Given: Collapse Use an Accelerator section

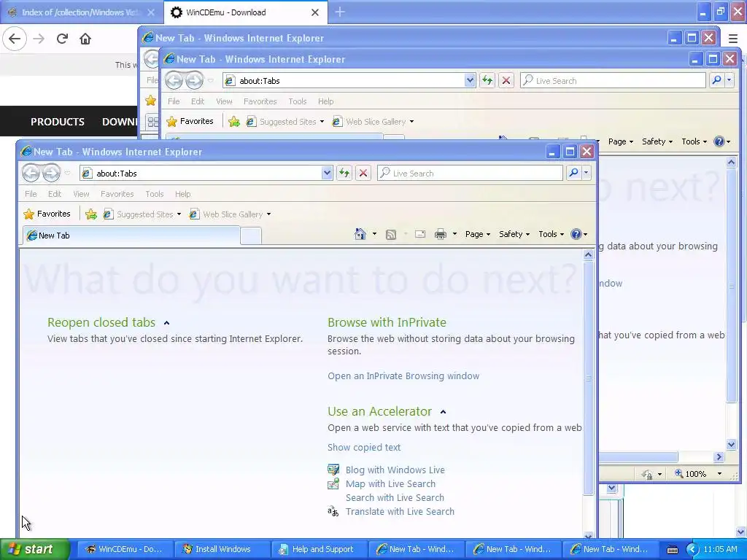Looking at the screenshot, I should (443, 412).
